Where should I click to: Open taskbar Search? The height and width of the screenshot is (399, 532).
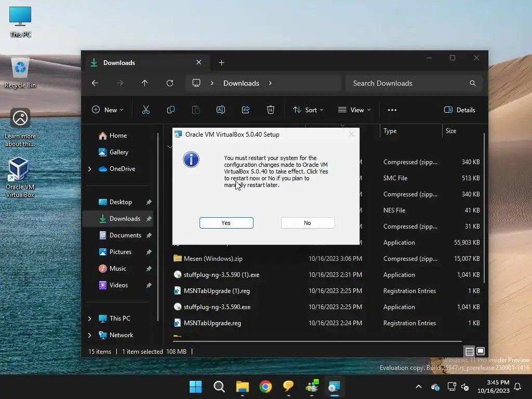click(x=219, y=387)
